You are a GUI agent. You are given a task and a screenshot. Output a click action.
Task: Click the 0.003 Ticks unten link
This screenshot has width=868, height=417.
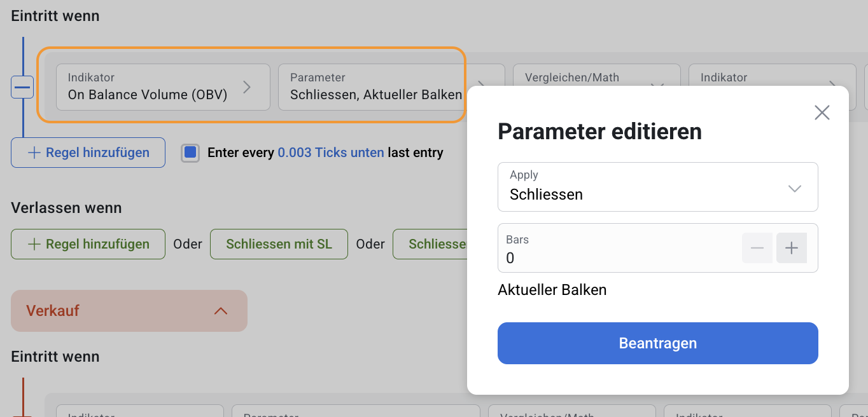coord(331,153)
